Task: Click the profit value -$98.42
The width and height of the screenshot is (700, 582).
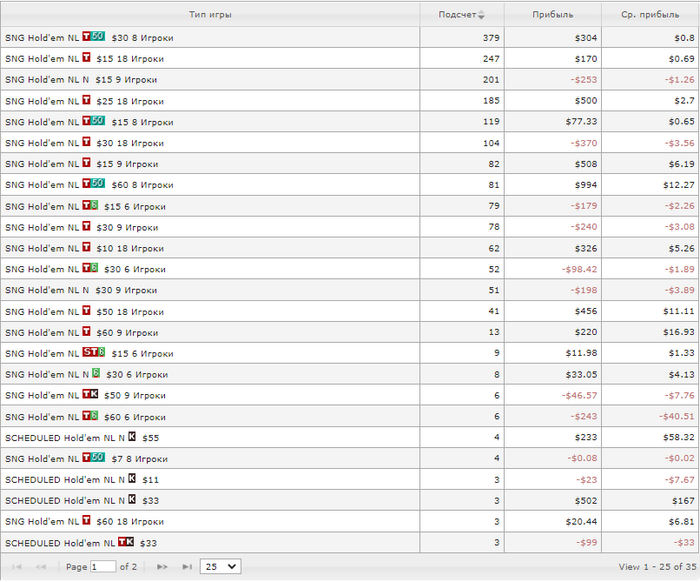Action: click(579, 270)
